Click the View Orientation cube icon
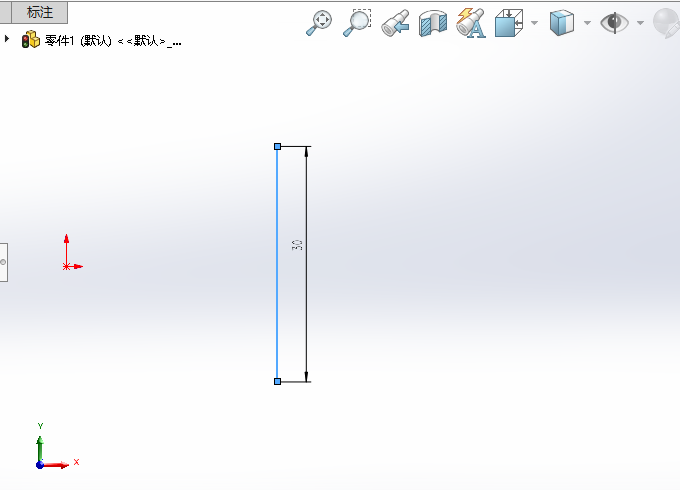 tap(509, 23)
